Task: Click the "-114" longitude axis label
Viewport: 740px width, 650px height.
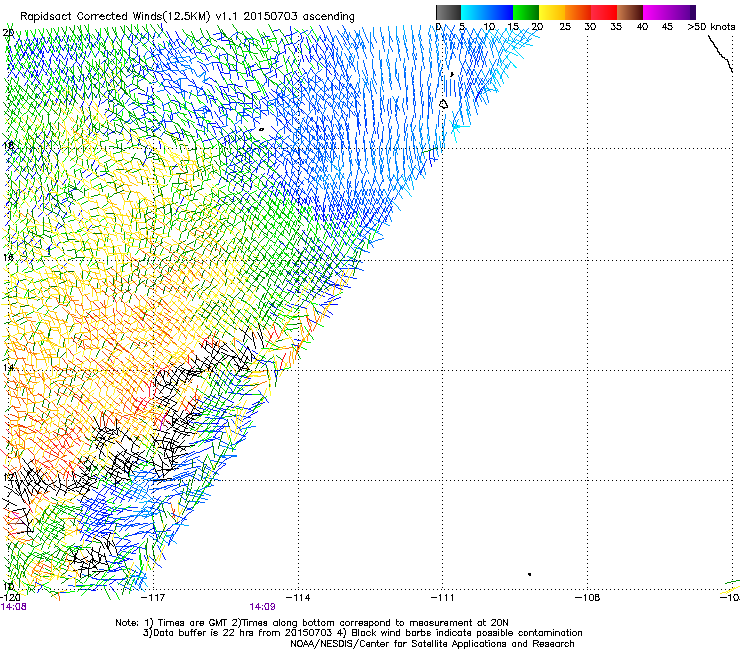Action: tap(298, 598)
